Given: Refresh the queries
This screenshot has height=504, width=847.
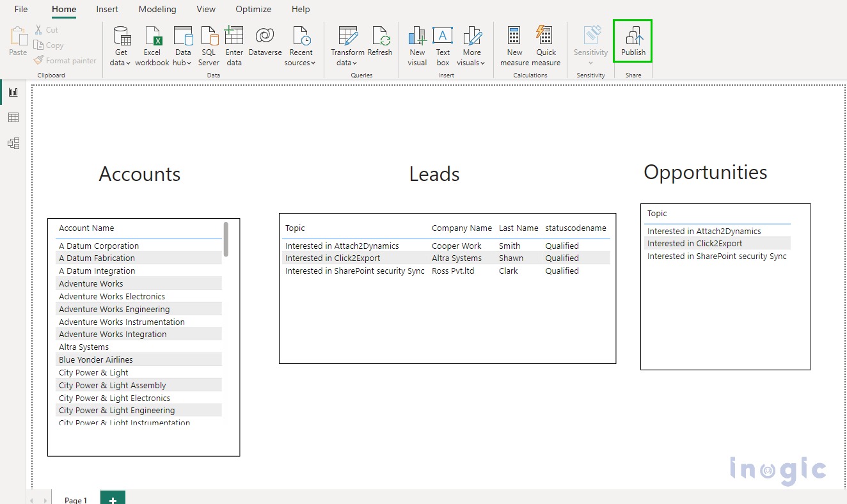Looking at the screenshot, I should click(x=380, y=42).
